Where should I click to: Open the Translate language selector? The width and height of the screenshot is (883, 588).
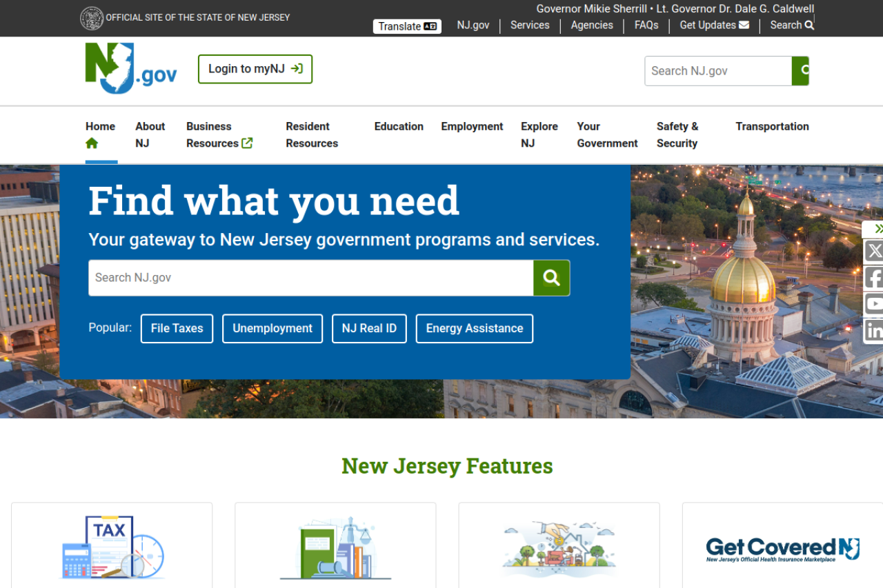click(x=407, y=26)
